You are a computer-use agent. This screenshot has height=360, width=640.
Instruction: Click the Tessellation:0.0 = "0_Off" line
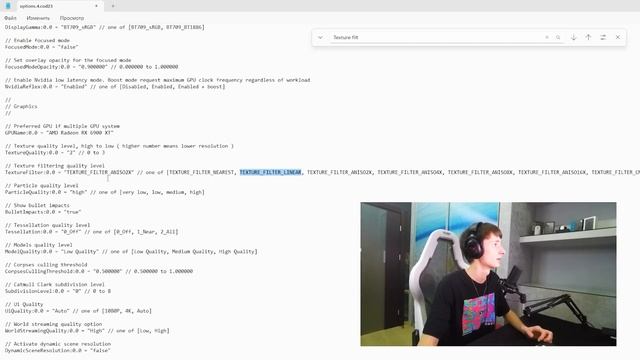(91, 231)
